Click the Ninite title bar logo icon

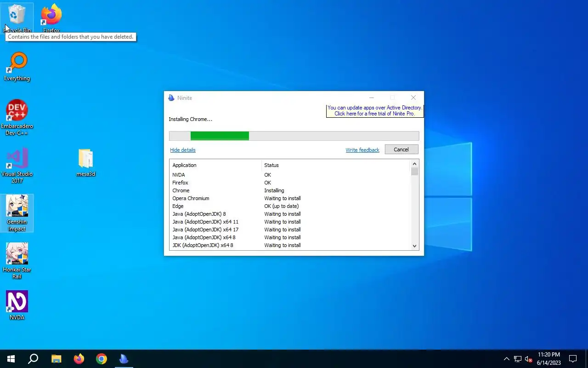pyautogui.click(x=171, y=98)
